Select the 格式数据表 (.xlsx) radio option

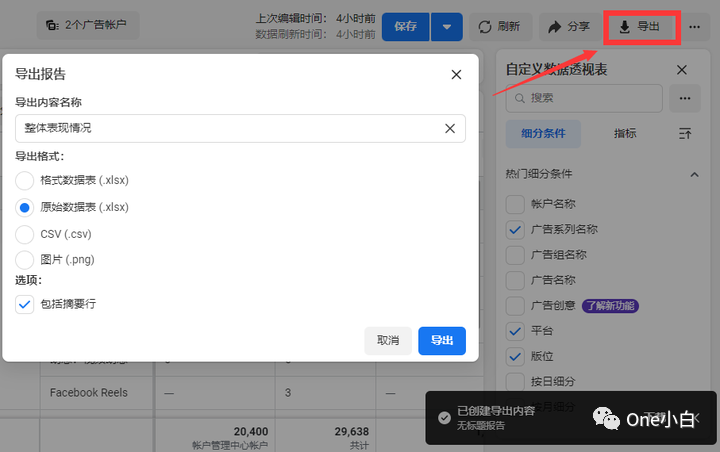[24, 181]
